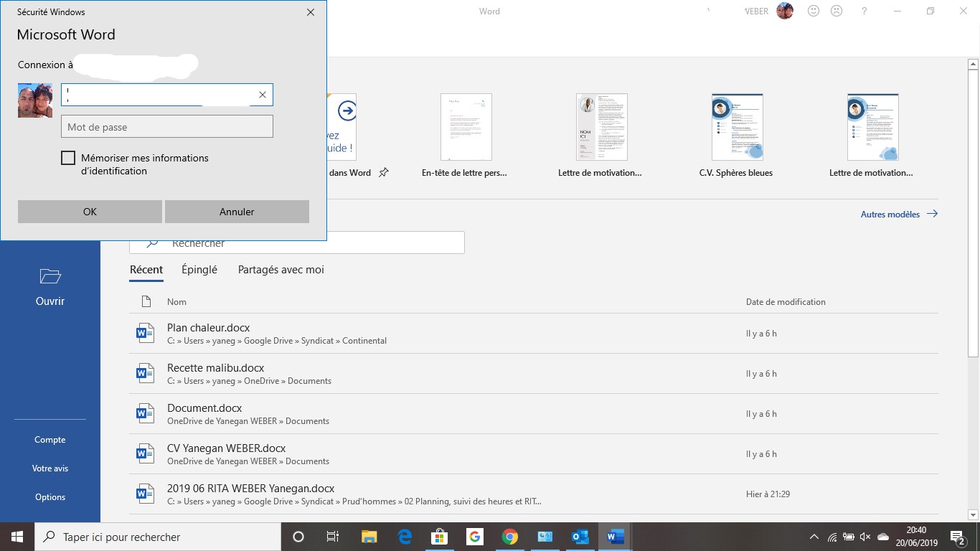The image size is (980, 551).
Task: Select the Word icon in the taskbar
Action: 615,537
